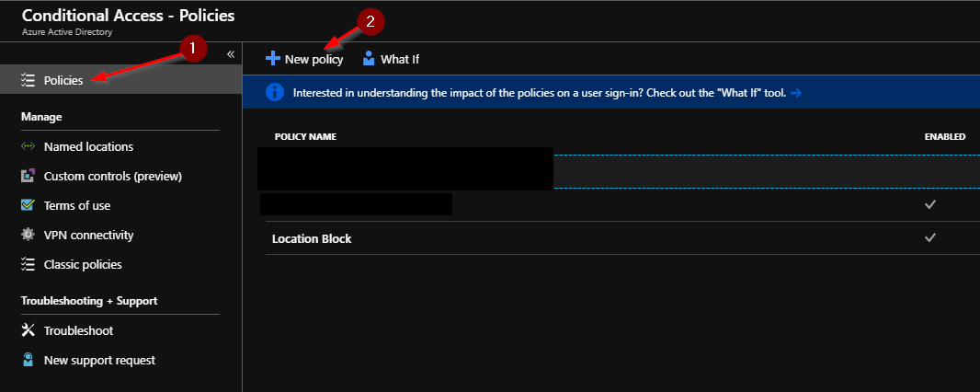Click the VPN connectivity gear icon
The width and height of the screenshot is (980, 392).
point(28,235)
